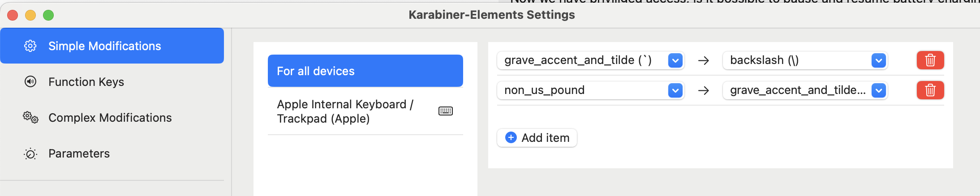Click the Parameters dial icon
This screenshot has width=980, height=196.
(30, 154)
